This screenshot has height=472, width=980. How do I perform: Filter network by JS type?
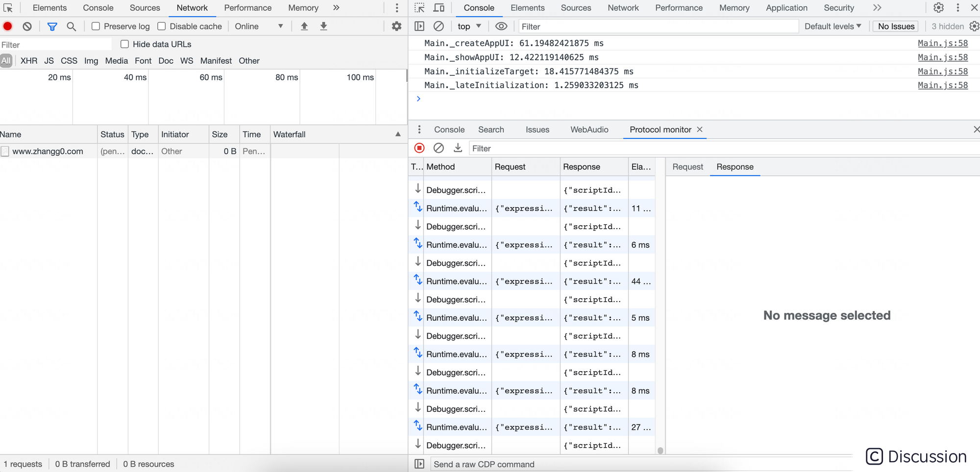49,61
